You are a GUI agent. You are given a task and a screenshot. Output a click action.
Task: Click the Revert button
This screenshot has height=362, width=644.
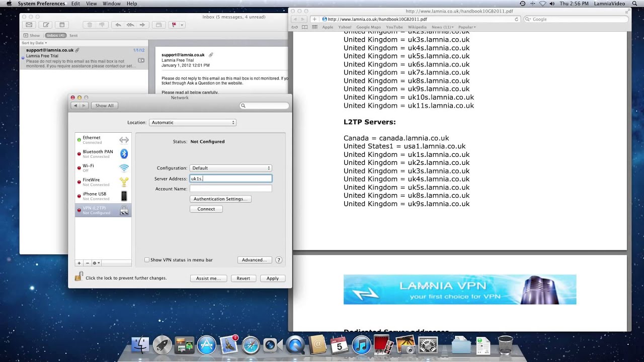click(x=244, y=279)
